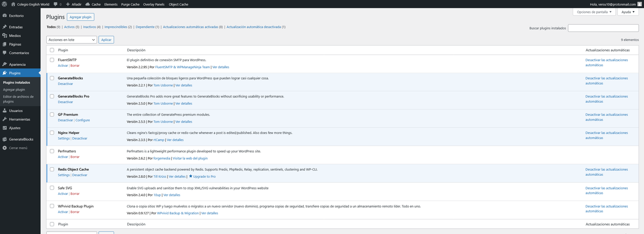Check the GenerateBlocks Pro checkbox
The image size is (644, 234).
click(x=52, y=96)
